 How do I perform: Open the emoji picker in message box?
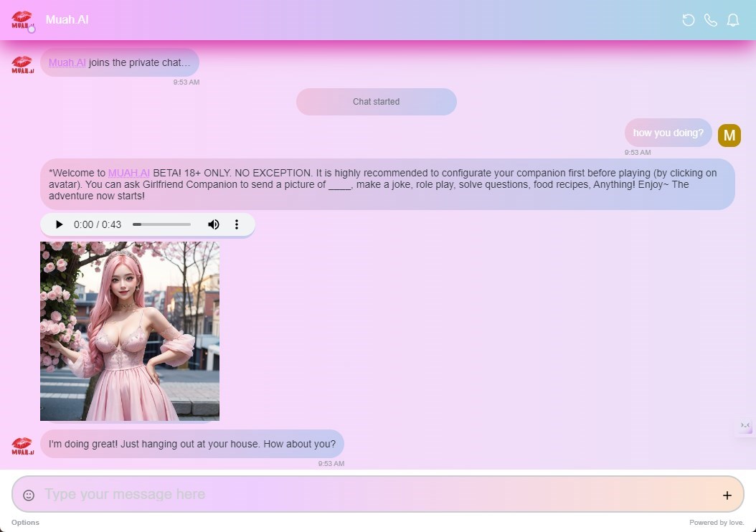point(29,495)
